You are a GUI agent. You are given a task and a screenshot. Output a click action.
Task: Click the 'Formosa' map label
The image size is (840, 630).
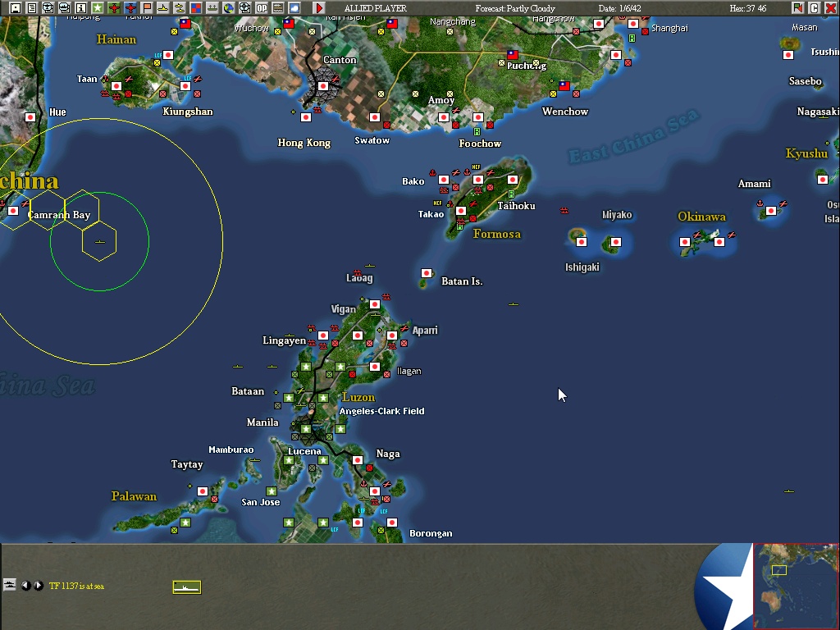point(497,234)
